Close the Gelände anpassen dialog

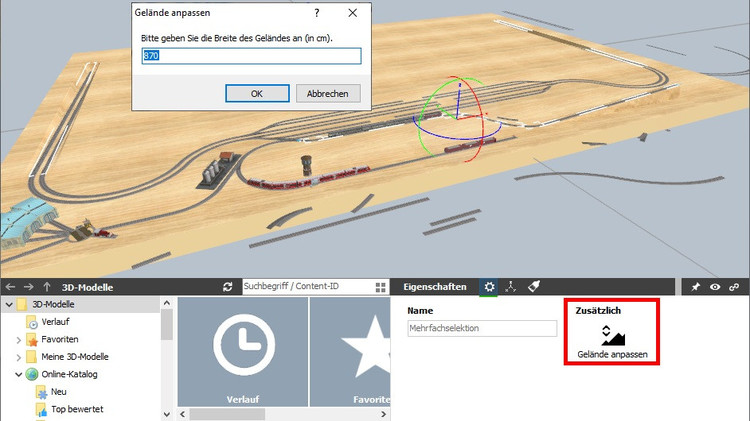[x=353, y=13]
